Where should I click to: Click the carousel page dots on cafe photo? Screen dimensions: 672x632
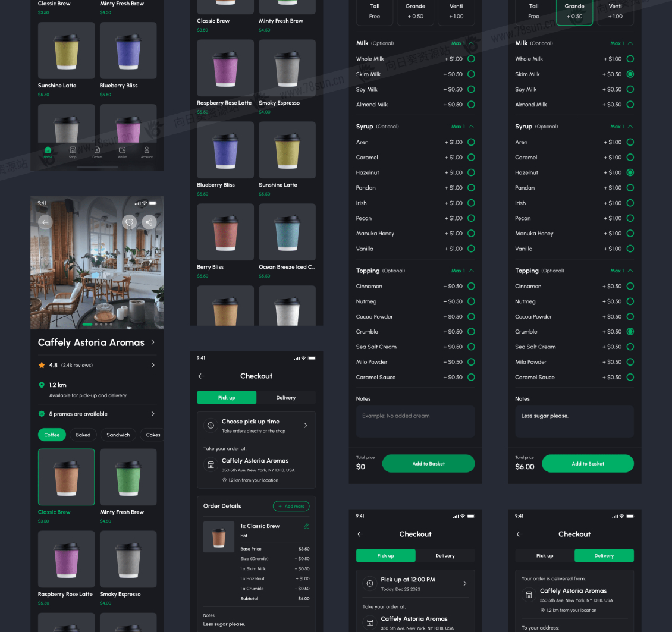pos(98,324)
